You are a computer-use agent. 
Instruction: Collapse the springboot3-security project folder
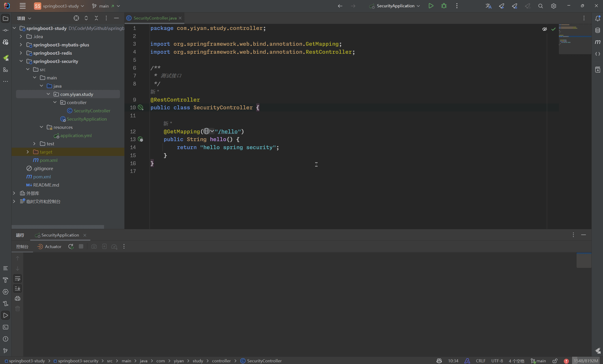click(x=21, y=61)
